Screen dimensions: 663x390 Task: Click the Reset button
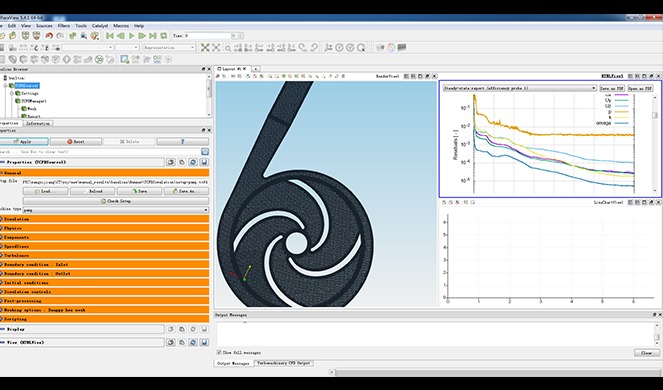[76, 142]
